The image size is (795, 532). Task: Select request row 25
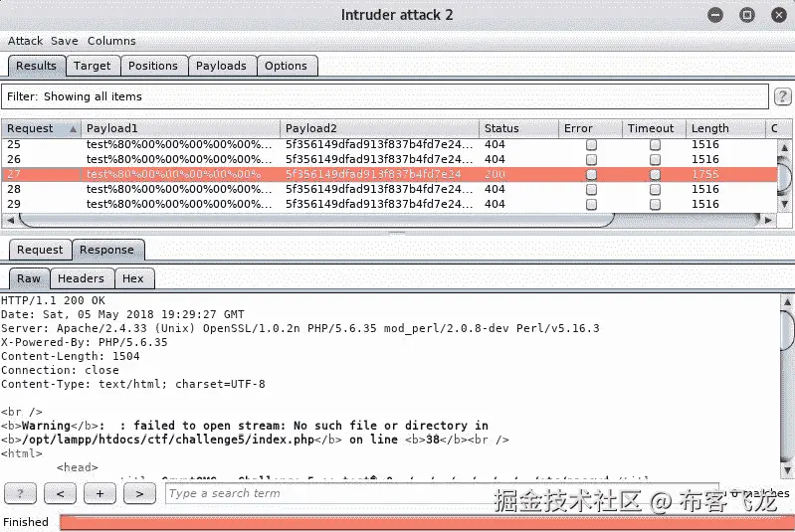pyautogui.click(x=389, y=145)
